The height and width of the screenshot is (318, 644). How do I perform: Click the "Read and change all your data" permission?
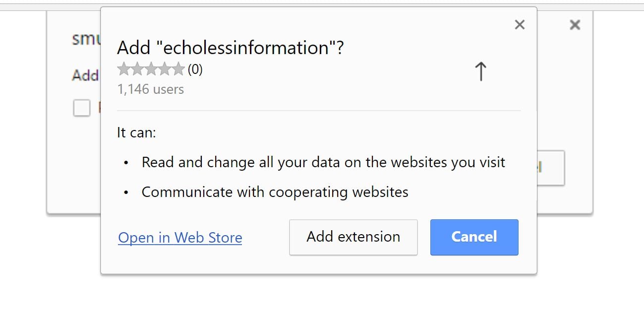tap(323, 162)
